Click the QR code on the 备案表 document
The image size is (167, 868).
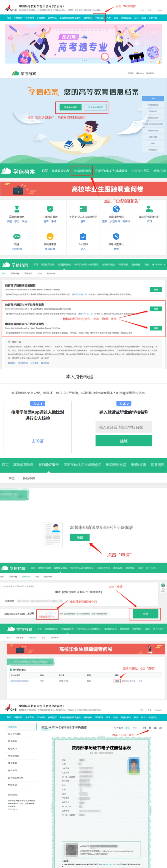point(71,850)
